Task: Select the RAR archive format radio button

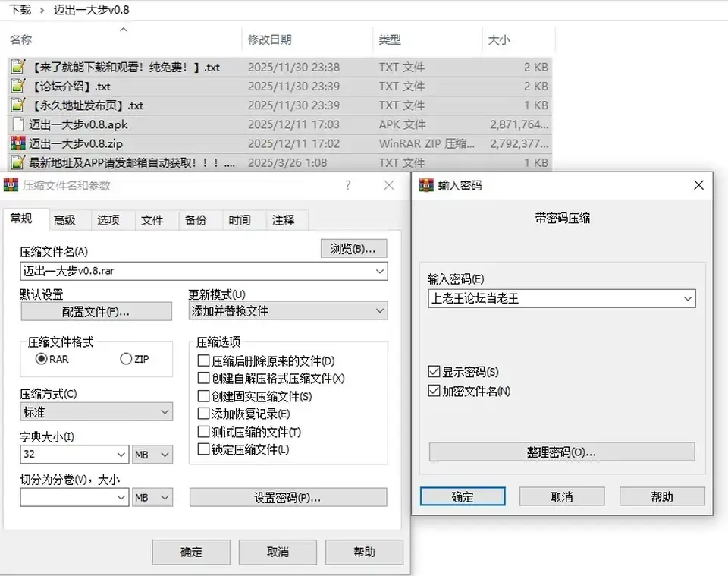Action: (x=41, y=359)
